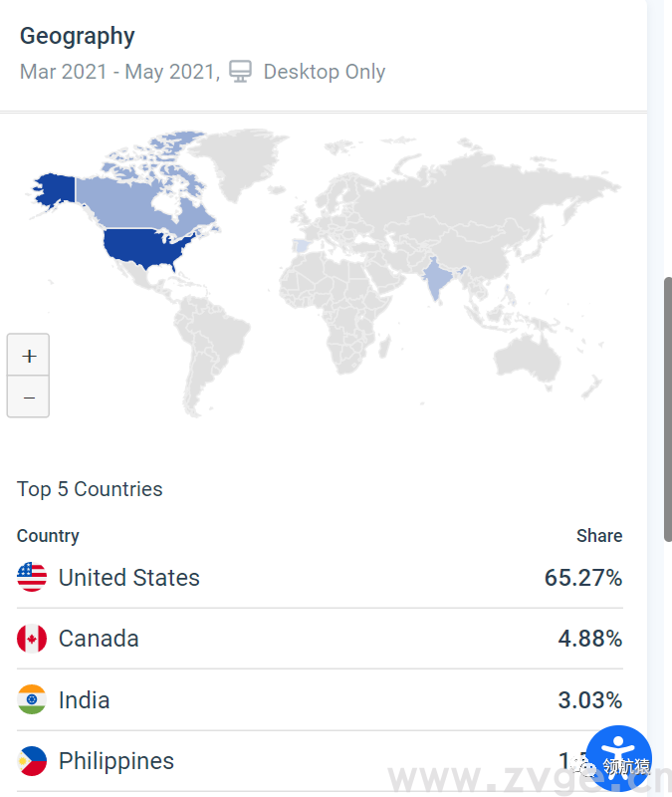Click the map zoom out minus button

(29, 398)
